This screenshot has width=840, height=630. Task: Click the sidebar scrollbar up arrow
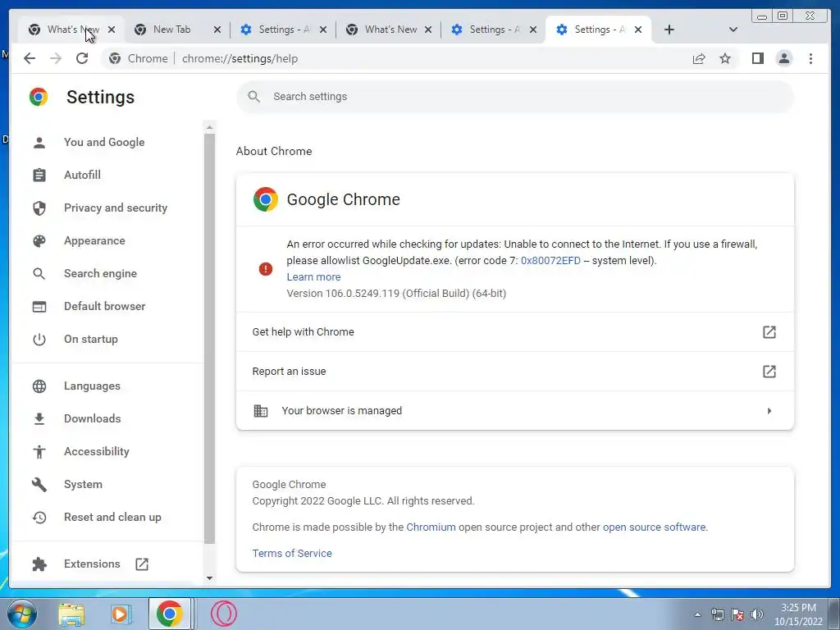[x=209, y=127]
